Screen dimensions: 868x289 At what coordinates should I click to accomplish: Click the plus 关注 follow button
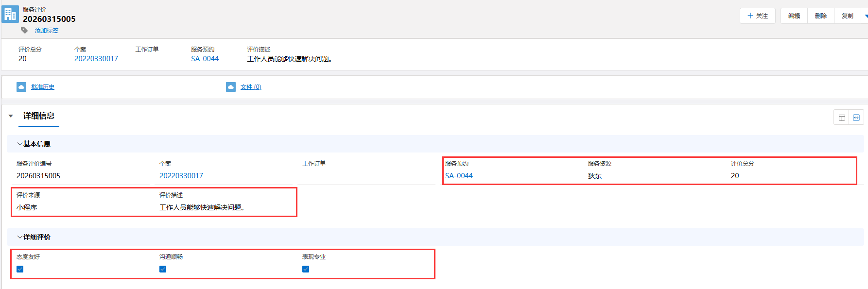758,16
